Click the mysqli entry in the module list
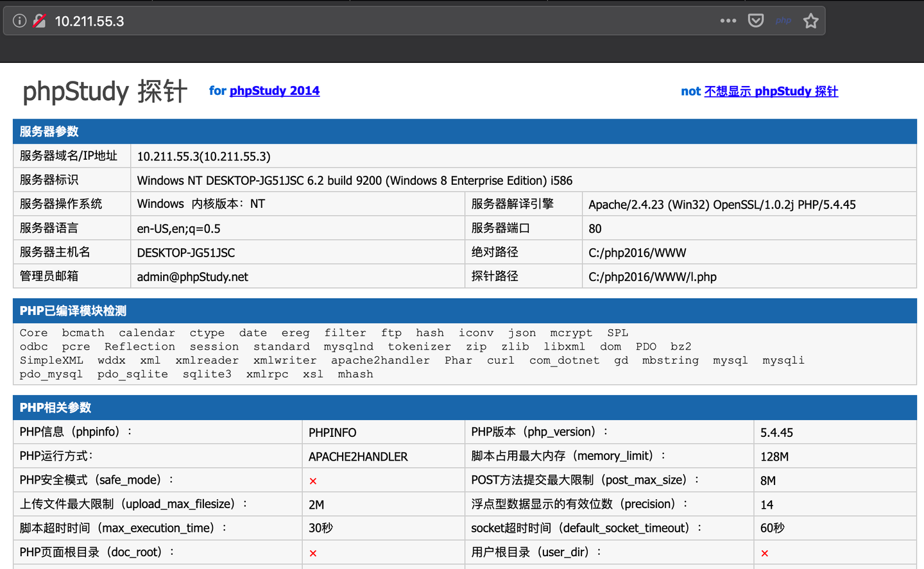Viewport: 924px width, 569px height. coord(783,360)
